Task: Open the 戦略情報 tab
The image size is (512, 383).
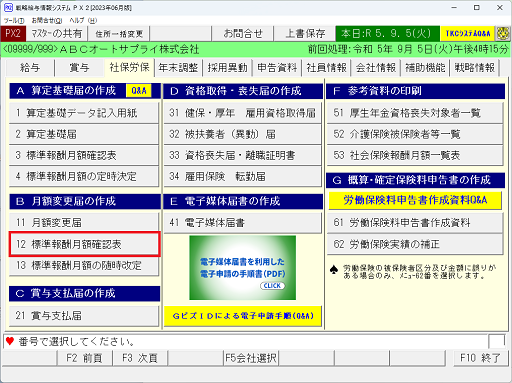Action: [474, 68]
